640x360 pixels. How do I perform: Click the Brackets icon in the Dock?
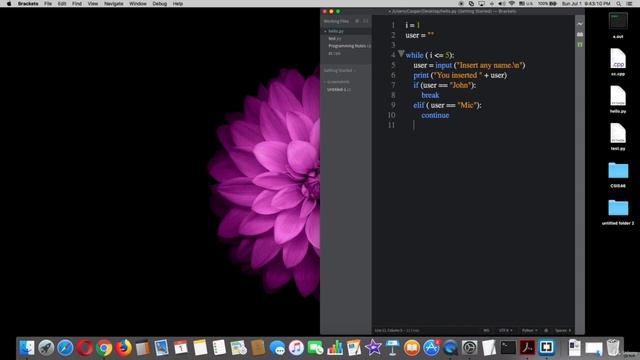(547, 348)
